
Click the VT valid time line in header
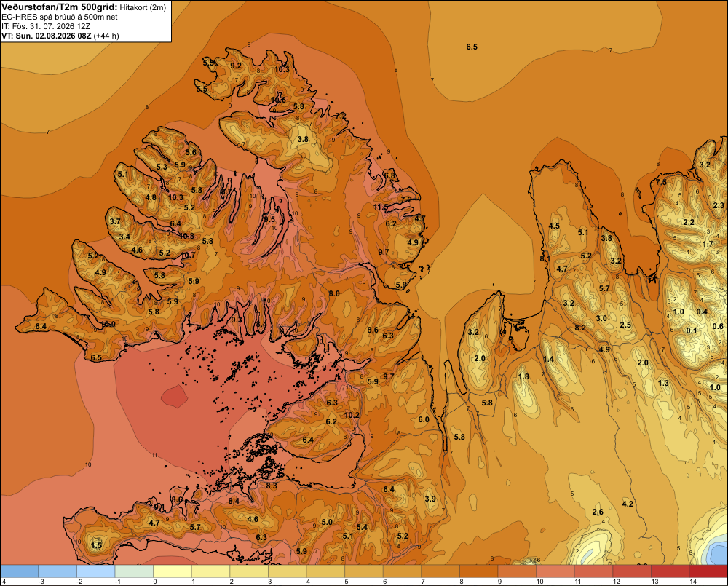tap(60, 36)
